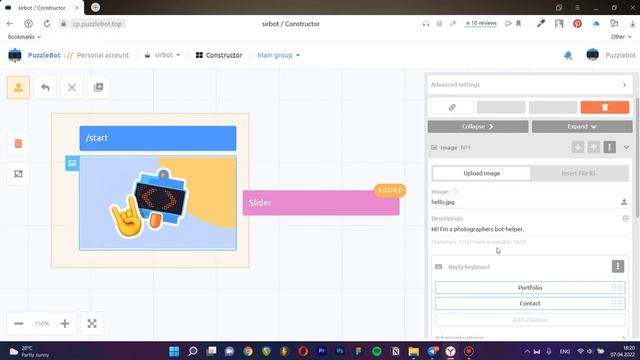
Task: Click the emoji icon beside Description
Action: [x=625, y=219]
